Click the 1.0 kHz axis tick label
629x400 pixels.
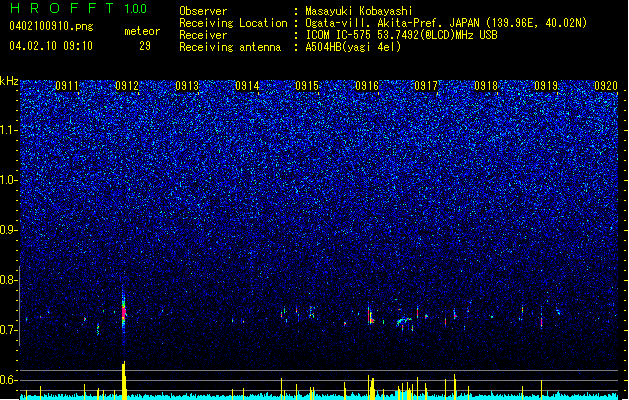pyautogui.click(x=9, y=181)
